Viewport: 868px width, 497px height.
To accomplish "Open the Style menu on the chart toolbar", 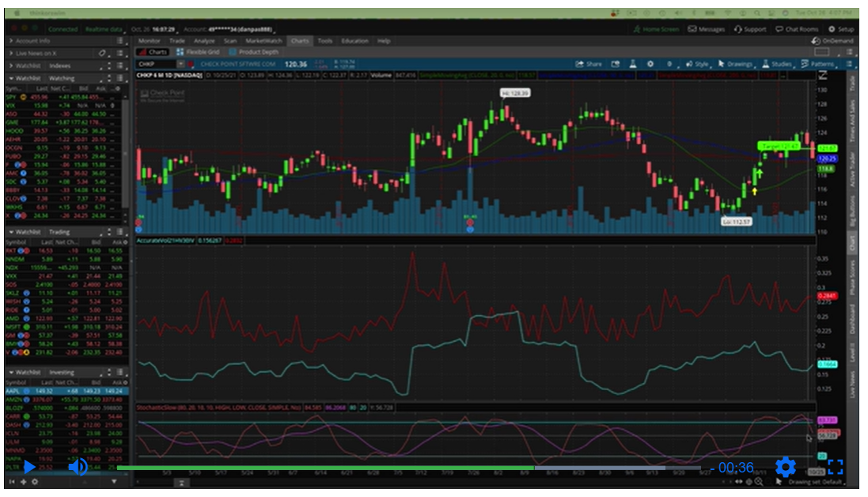I will click(x=697, y=64).
